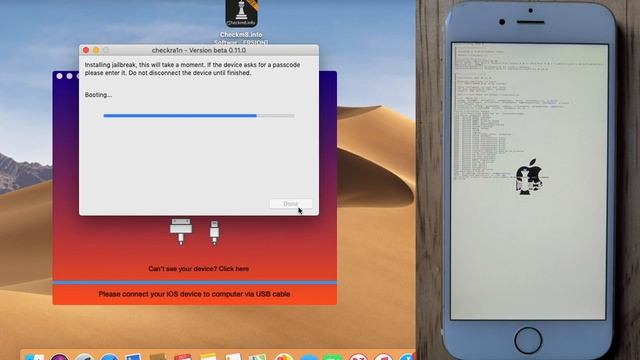Click the 30-pin dock connector icon
Screen dimensions: 640x360
[x=181, y=231]
